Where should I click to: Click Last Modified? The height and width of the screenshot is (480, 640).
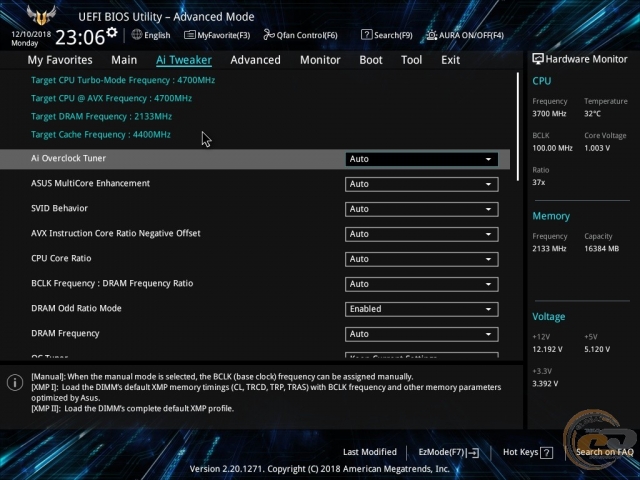click(x=370, y=452)
